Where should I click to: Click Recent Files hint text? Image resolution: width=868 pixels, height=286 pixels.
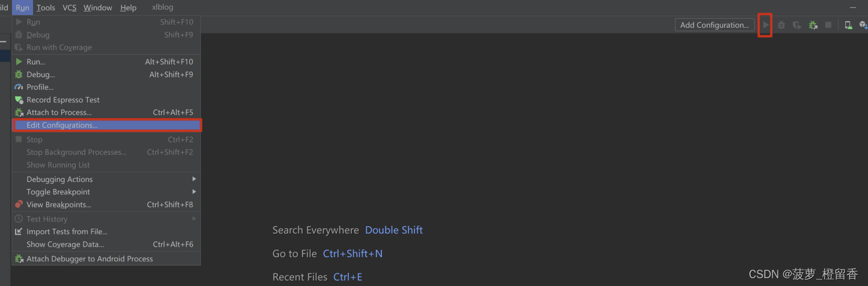point(300,277)
